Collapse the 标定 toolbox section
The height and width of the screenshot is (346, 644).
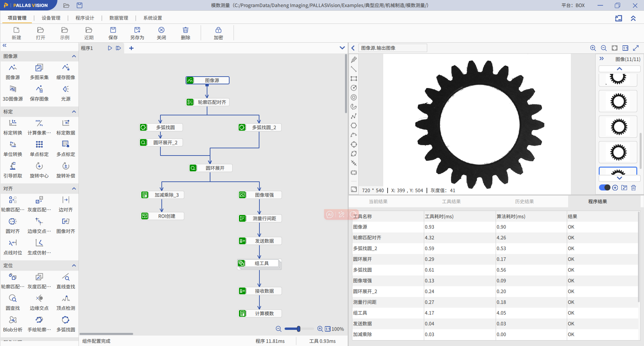click(74, 112)
